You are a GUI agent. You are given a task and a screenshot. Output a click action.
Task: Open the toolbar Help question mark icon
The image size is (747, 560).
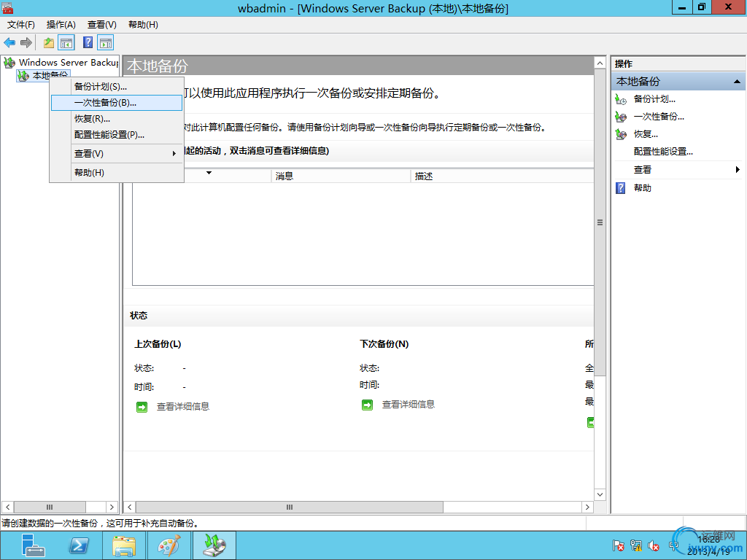click(x=88, y=43)
